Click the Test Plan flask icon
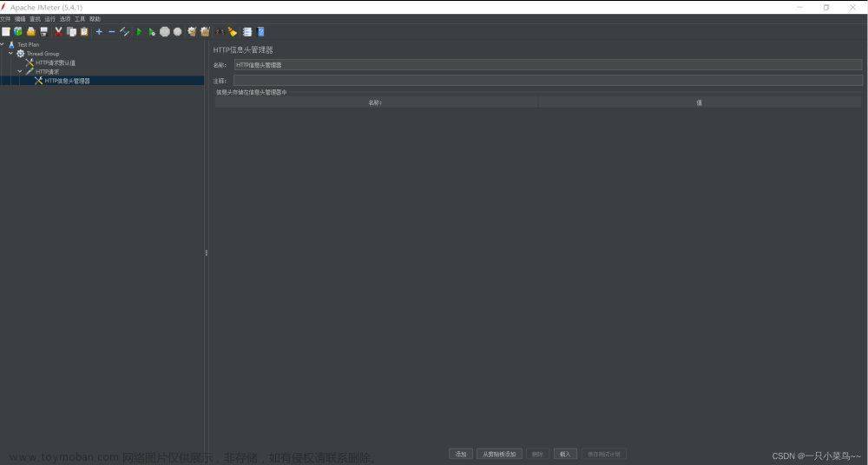This screenshot has height=465, width=868. click(11, 44)
